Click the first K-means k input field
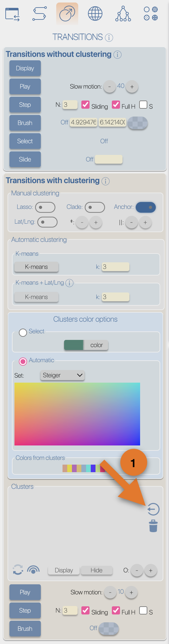Screen dimensions: 169x644 point(115,267)
